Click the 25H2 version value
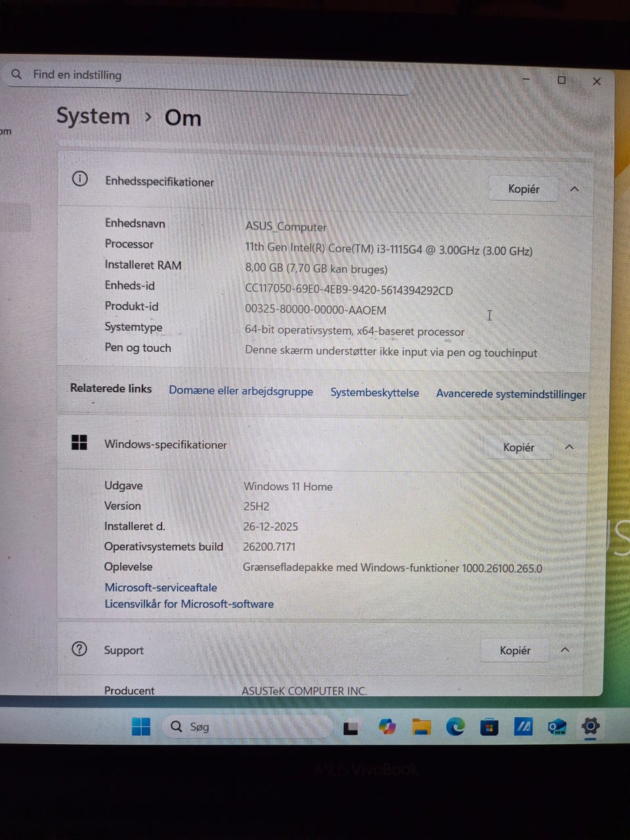The height and width of the screenshot is (840, 630). coord(256,507)
